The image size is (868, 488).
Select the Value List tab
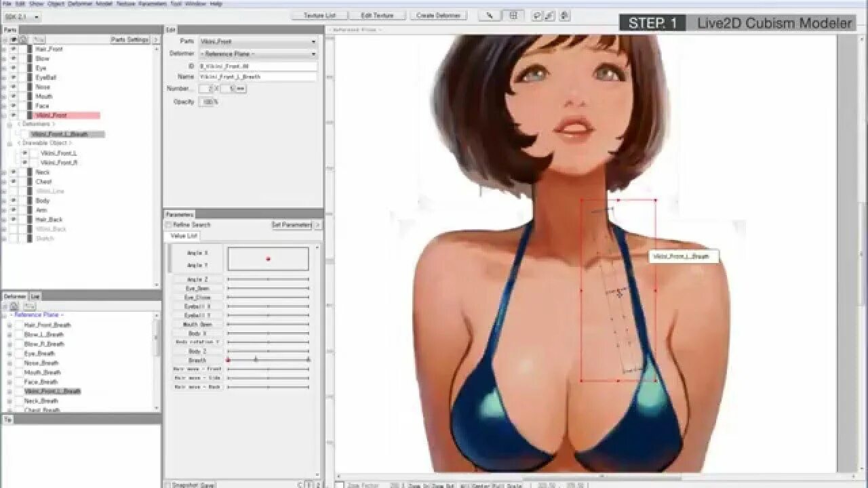pos(183,236)
